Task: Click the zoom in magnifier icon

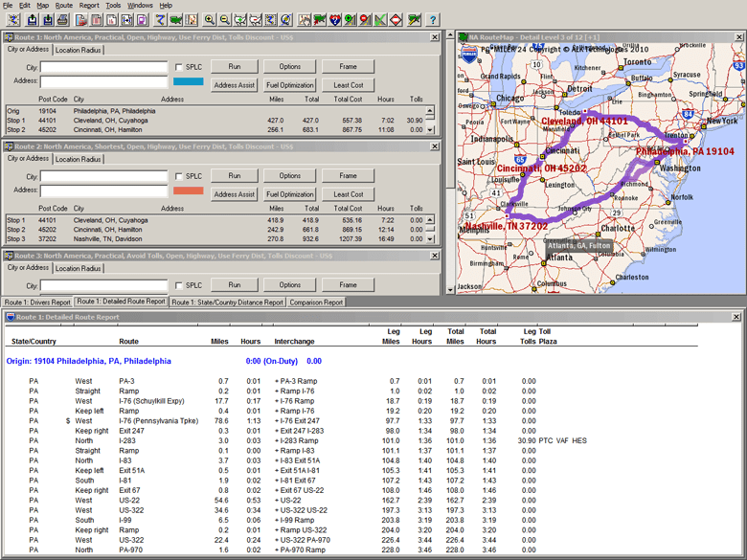Action: (210, 19)
